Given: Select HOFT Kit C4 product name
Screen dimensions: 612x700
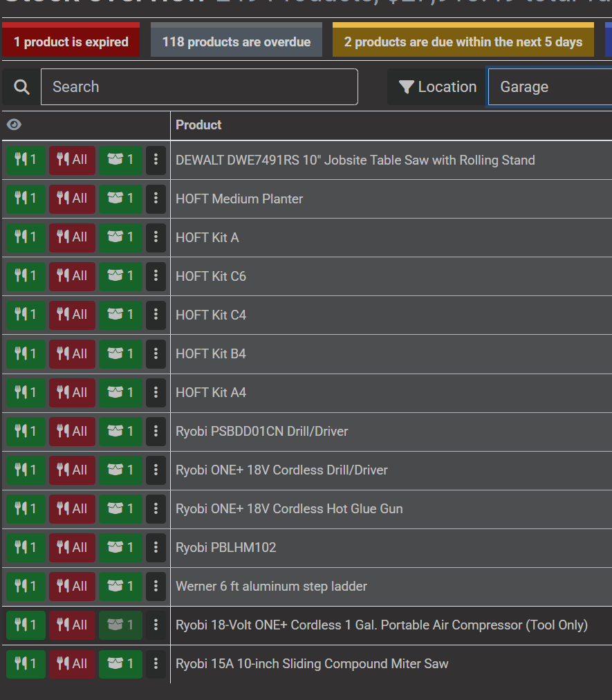Looking at the screenshot, I should click(211, 315).
